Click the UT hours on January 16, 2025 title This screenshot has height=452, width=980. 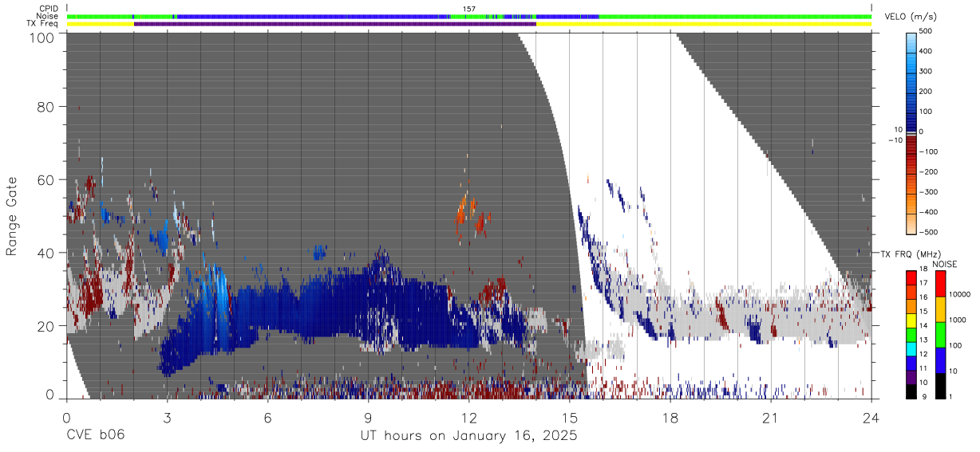click(x=469, y=436)
